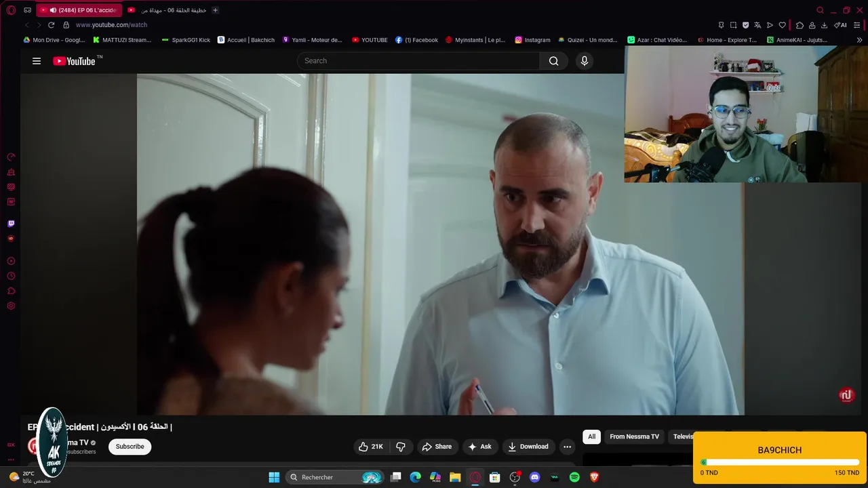Click the Ask button

[479, 447]
